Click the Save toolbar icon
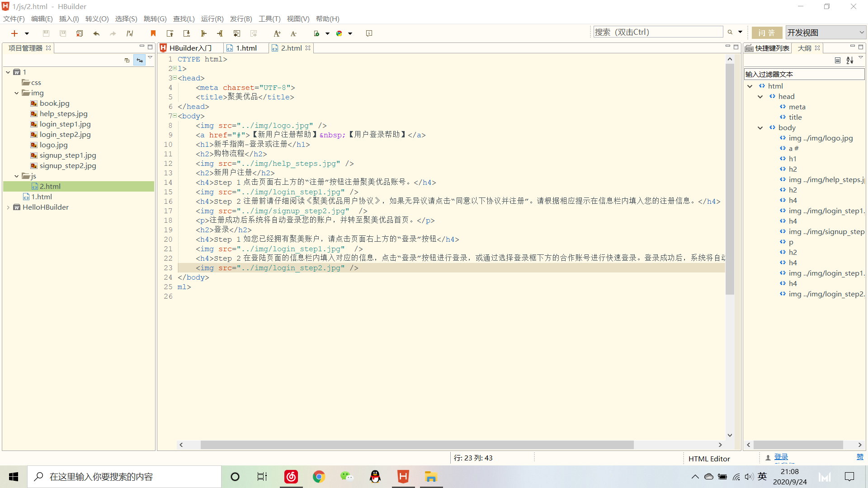The height and width of the screenshot is (488, 868). point(46,33)
